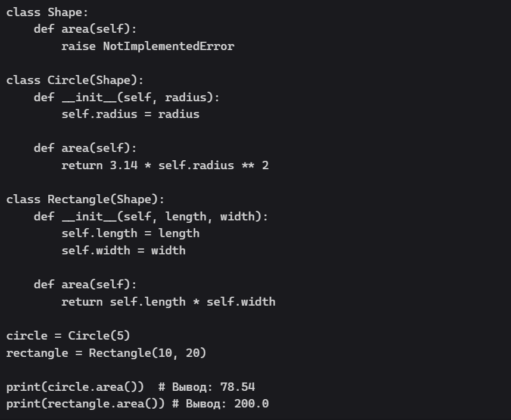Click the "self.radius = radius" assignment line
The width and height of the screenshot is (511, 420).
coord(130,114)
